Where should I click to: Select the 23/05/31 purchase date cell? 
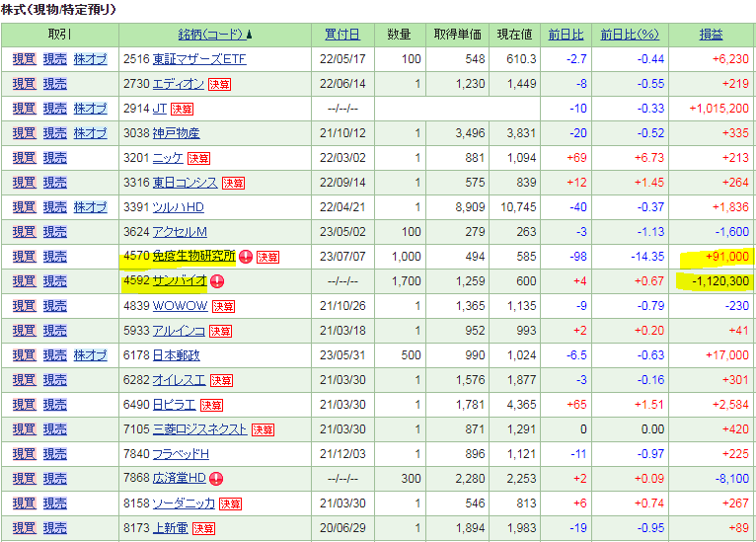point(342,355)
